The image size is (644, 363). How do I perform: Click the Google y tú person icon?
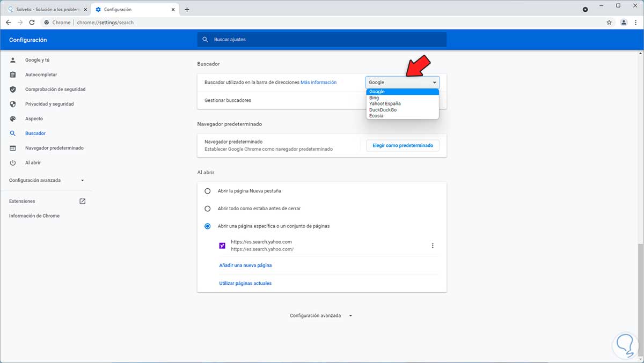tap(13, 60)
